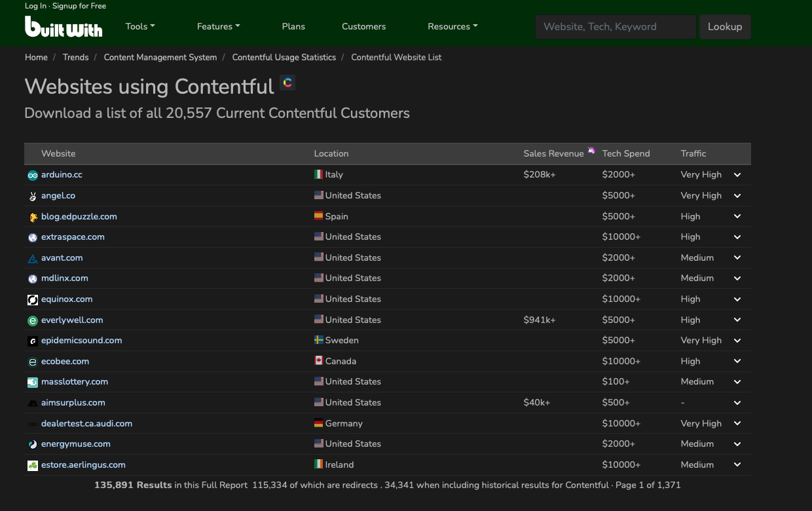The width and height of the screenshot is (812, 511).
Task: Go to the Plans page
Action: click(x=293, y=27)
